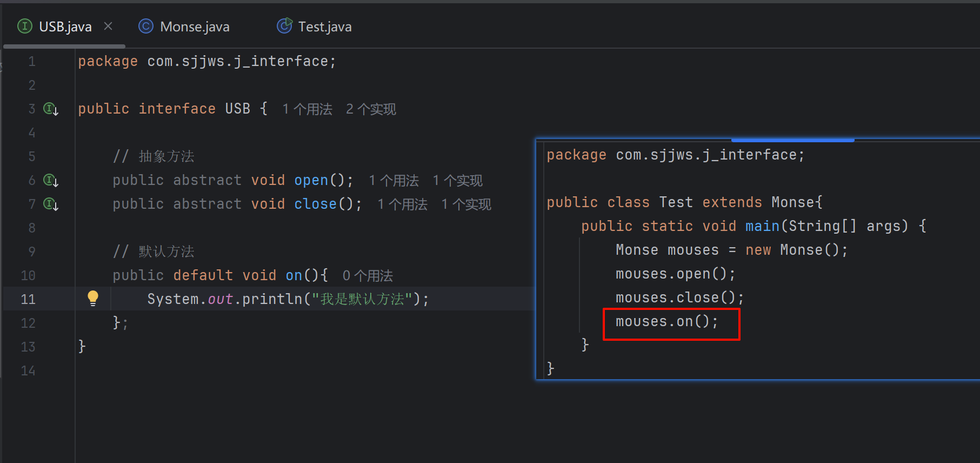Click the green interface icon on USB.java tab
980x463 pixels.
(x=25, y=27)
